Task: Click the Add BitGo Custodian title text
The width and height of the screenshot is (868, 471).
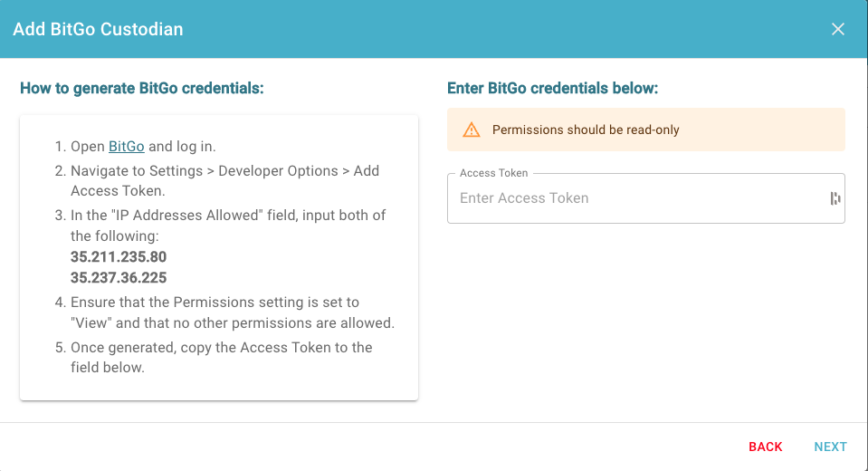Action: click(x=98, y=29)
